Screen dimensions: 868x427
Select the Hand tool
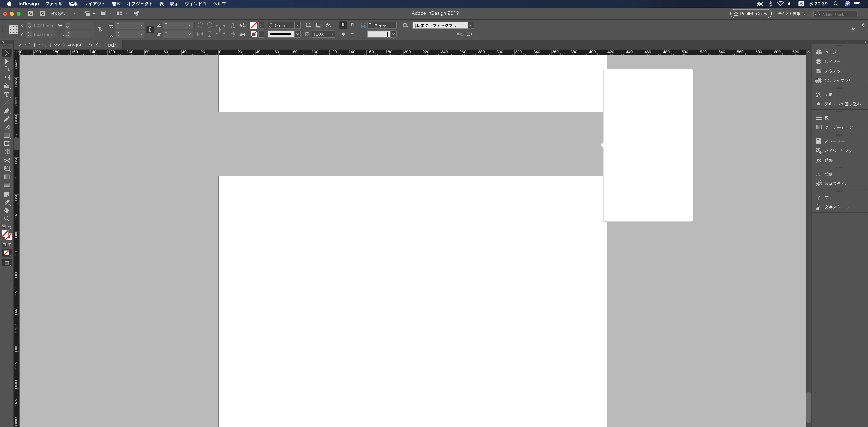point(6,210)
